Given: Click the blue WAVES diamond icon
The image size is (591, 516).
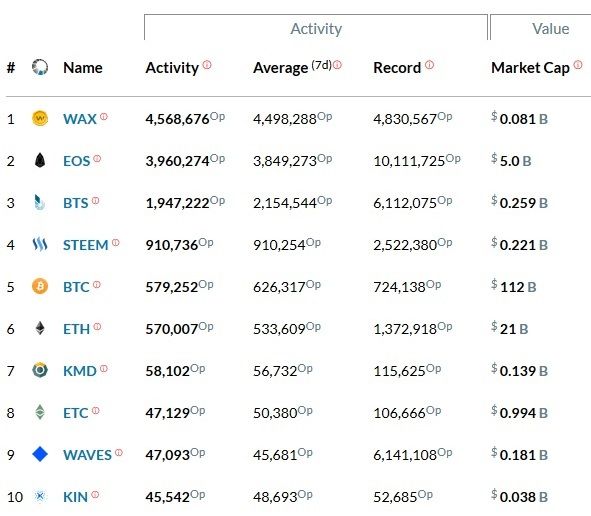Looking at the screenshot, I should point(40,454).
